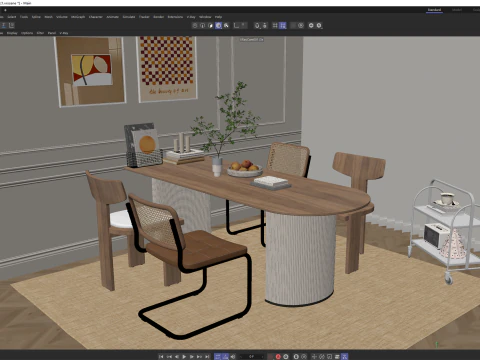
Task: Select the Texture mode icon
Action: pyautogui.click(x=226, y=25)
